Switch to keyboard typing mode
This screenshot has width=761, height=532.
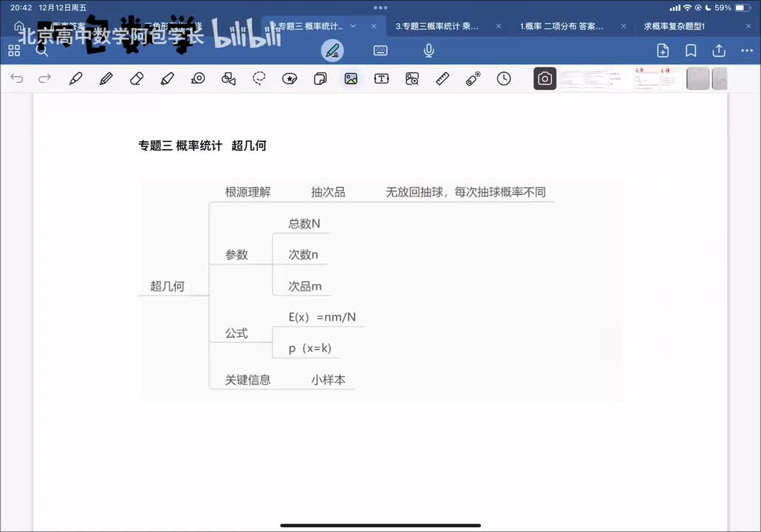click(x=380, y=50)
